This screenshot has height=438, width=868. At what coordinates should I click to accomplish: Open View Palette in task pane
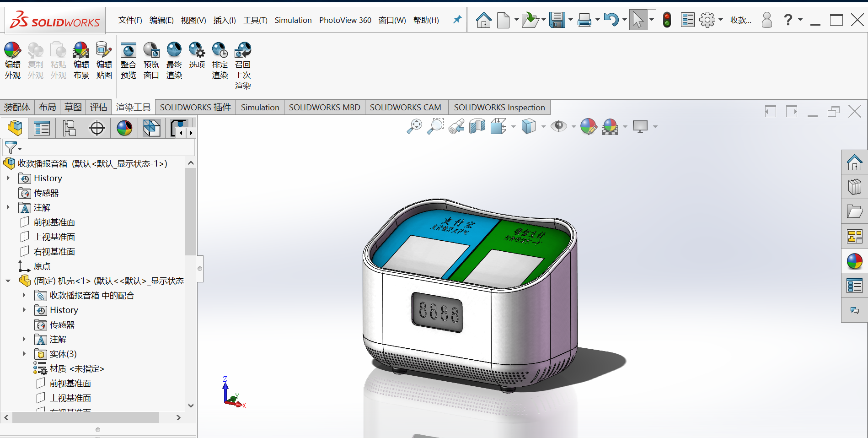point(854,236)
